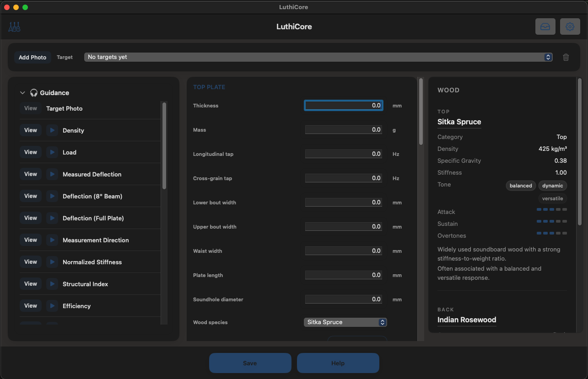The image size is (588, 379).
Task: Click the Guidance headphones icon
Action: tap(34, 93)
